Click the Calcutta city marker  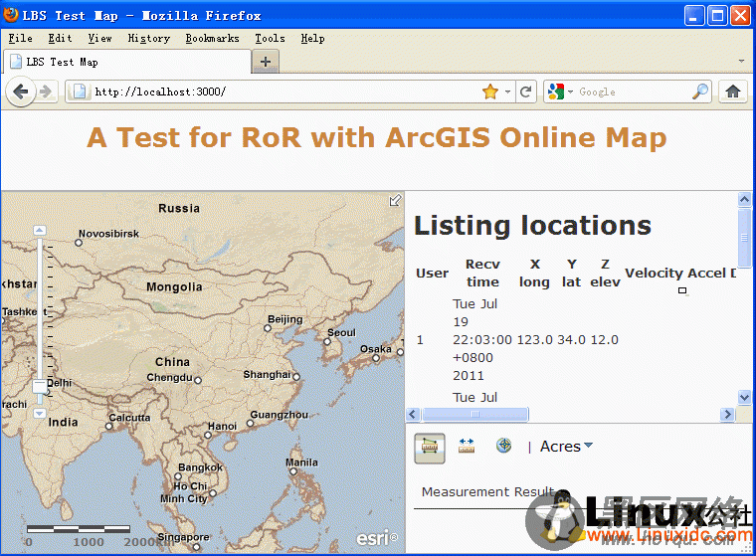pos(109,426)
